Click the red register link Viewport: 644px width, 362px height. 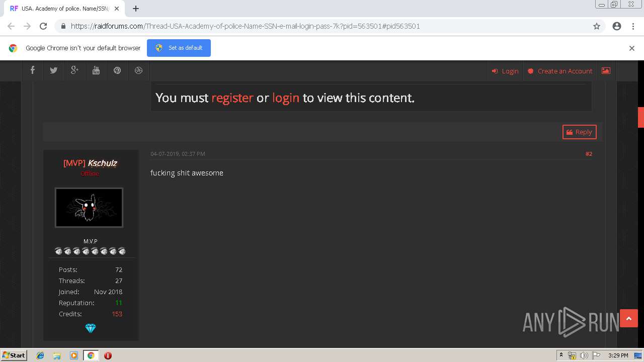tap(232, 98)
